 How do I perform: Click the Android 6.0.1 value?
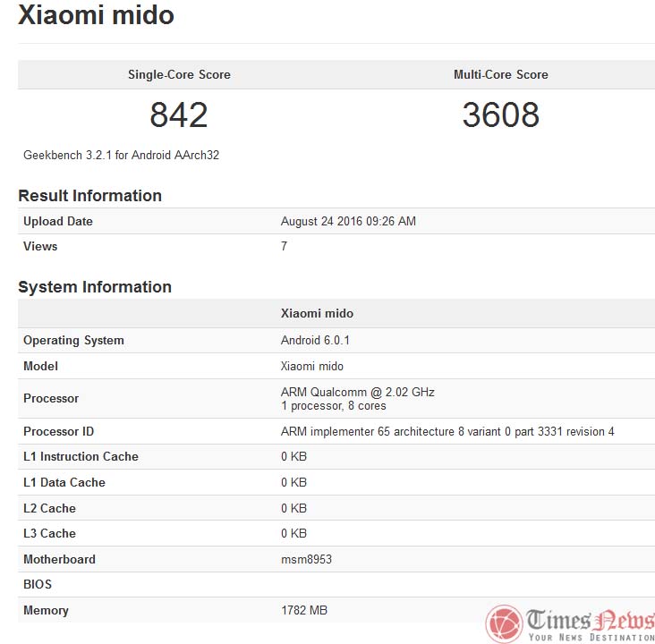click(x=313, y=340)
